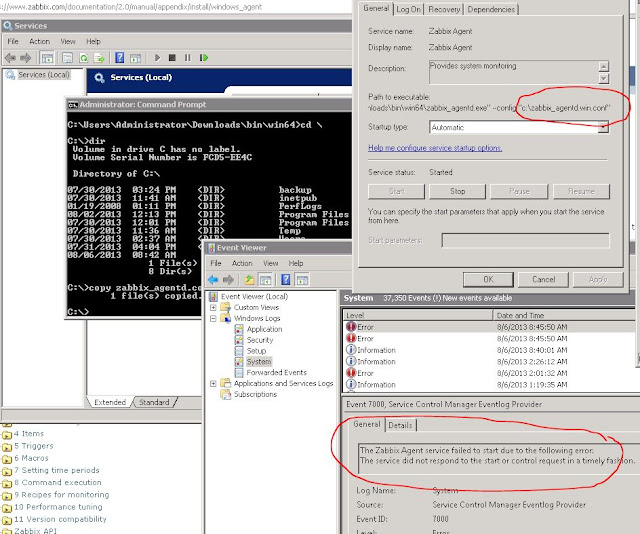Viewport: 640px width, 534px height.
Task: Open Help menu in Services window
Action: [x=93, y=41]
